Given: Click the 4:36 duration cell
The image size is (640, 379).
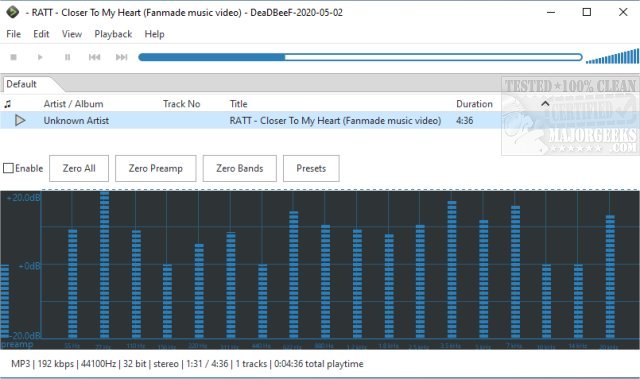Looking at the screenshot, I should (x=464, y=121).
